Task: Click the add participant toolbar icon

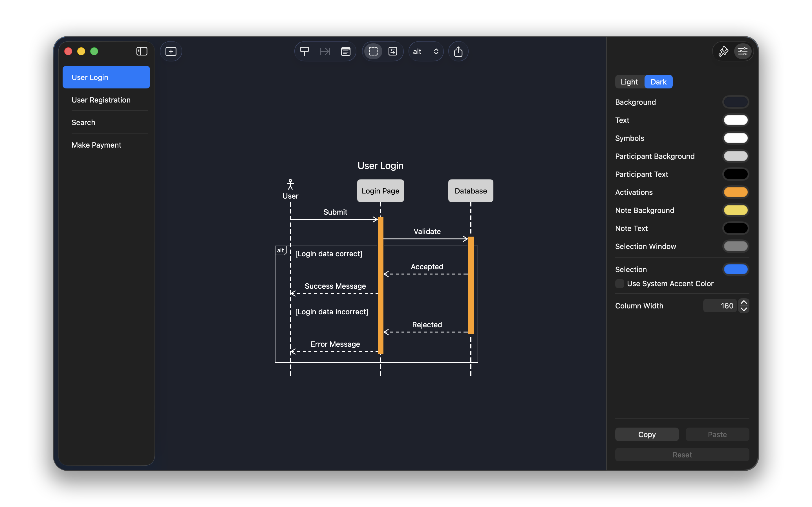Action: pos(304,51)
